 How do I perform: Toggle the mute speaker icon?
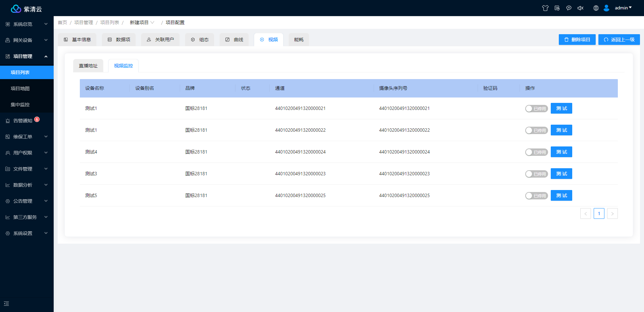[581, 8]
